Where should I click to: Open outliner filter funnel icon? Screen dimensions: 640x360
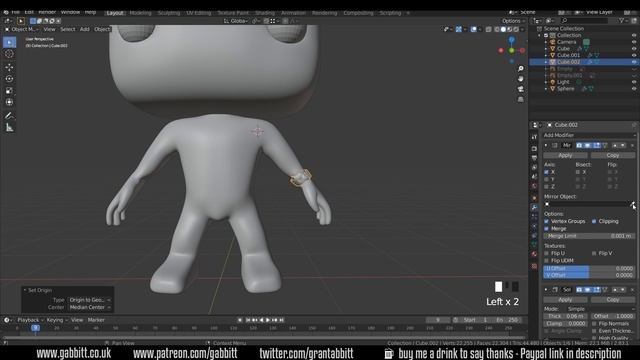(x=621, y=20)
